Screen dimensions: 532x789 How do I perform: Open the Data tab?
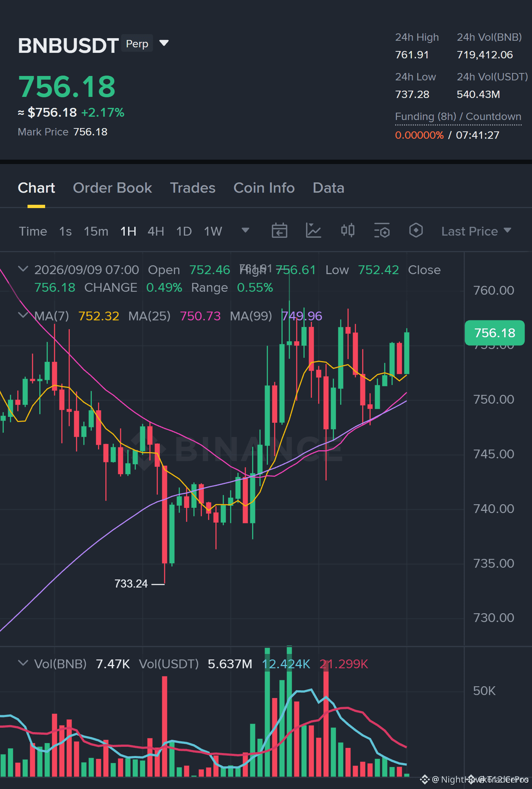click(x=328, y=188)
